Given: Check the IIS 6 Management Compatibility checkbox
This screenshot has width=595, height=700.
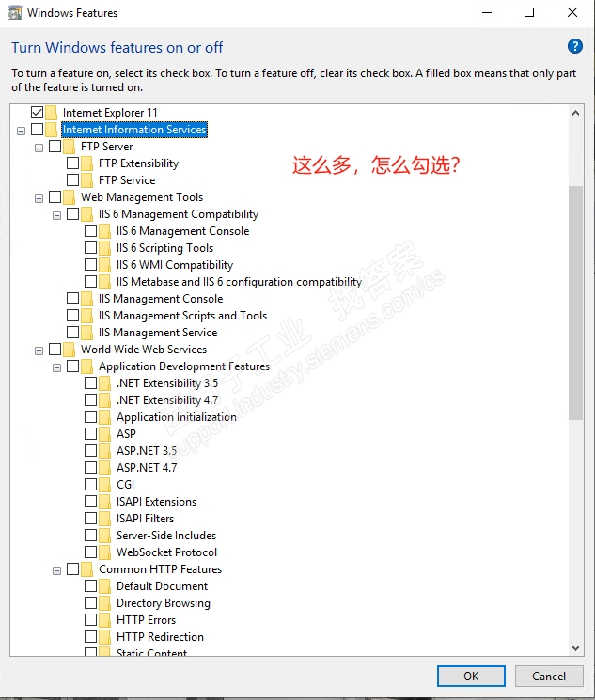Looking at the screenshot, I should point(72,214).
